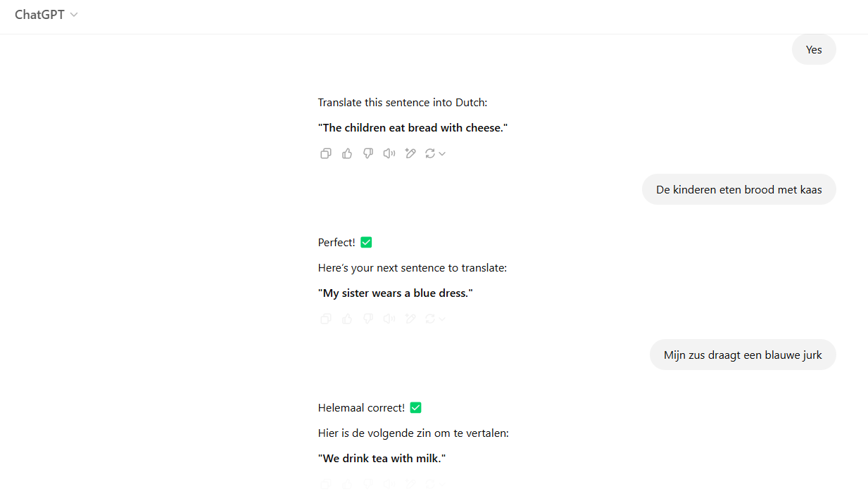Click the "Mijn zus draagt een blauwe jurk" bubble

(743, 355)
